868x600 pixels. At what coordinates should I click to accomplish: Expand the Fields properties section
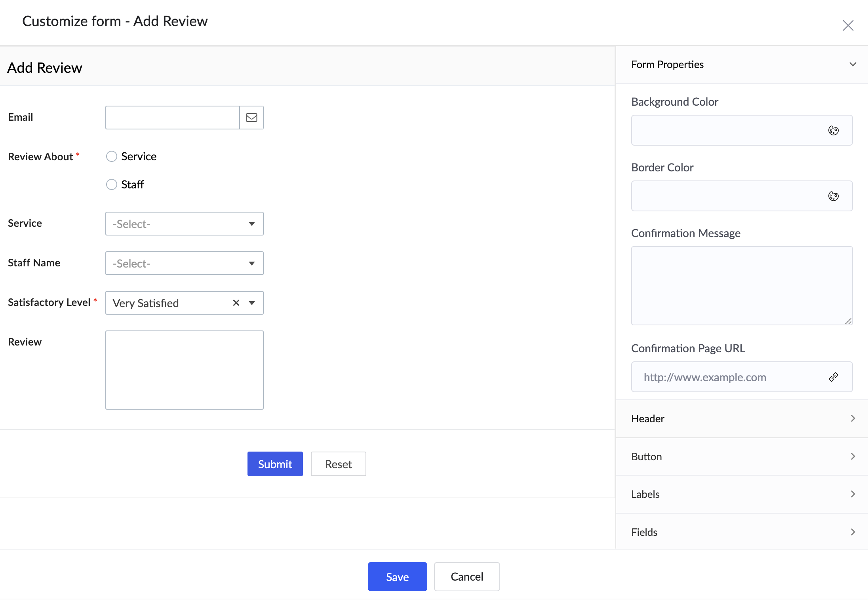pos(742,532)
